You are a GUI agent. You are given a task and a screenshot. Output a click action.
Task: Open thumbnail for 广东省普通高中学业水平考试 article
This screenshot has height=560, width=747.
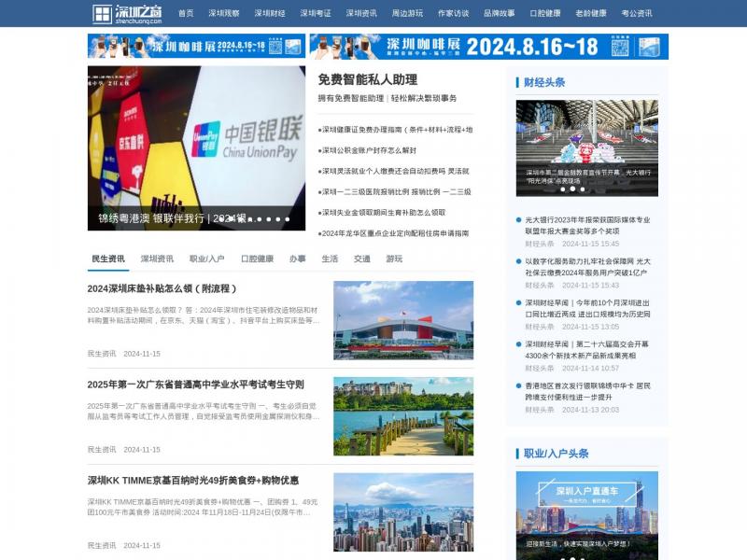[403, 416]
